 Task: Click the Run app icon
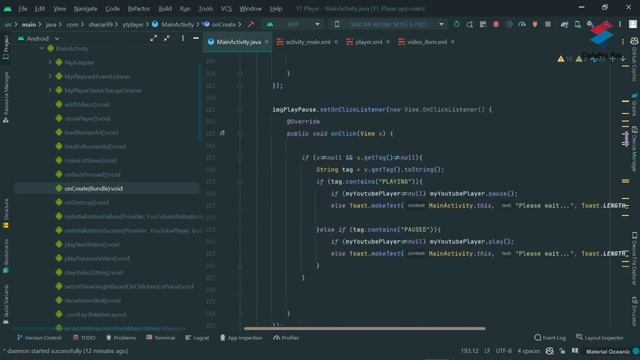pyautogui.click(x=456, y=24)
